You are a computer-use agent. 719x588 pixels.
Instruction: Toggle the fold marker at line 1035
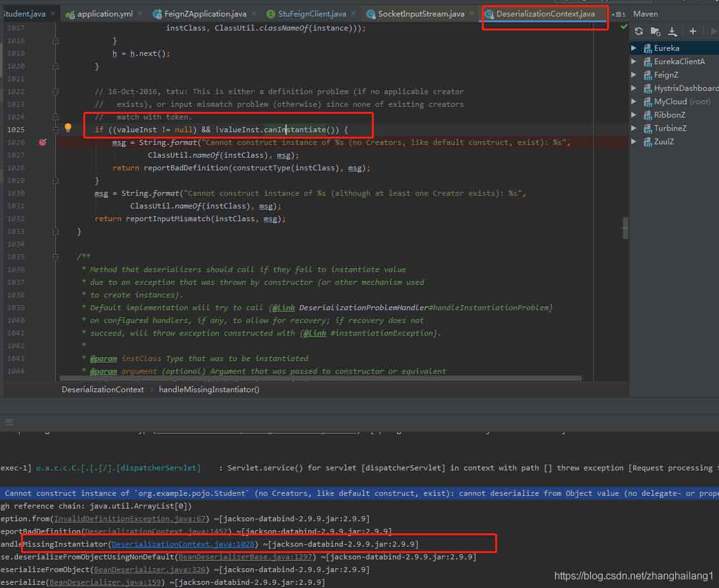point(55,257)
